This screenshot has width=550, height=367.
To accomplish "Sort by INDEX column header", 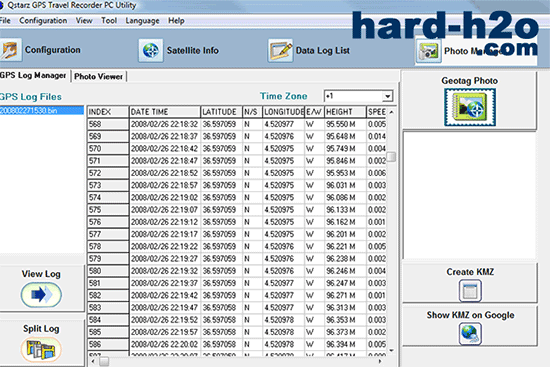I will tap(108, 112).
